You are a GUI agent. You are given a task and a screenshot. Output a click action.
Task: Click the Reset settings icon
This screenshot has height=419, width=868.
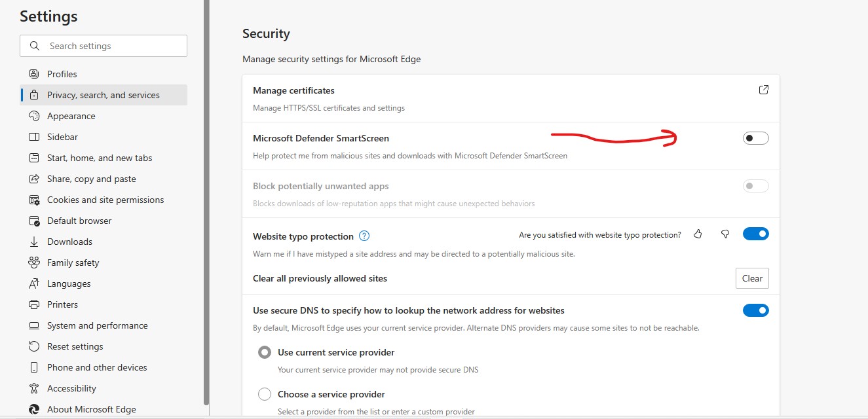pos(34,346)
